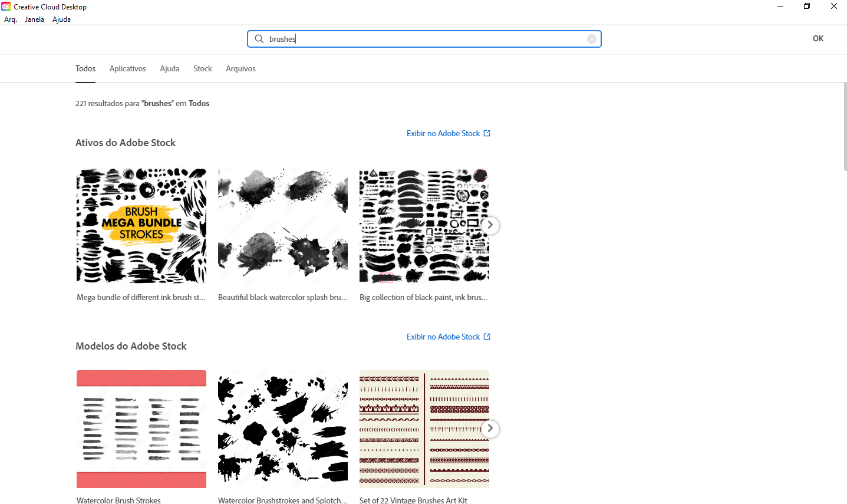847x504 pixels.
Task: Click the vertical scrollbar thumb
Action: [845, 127]
